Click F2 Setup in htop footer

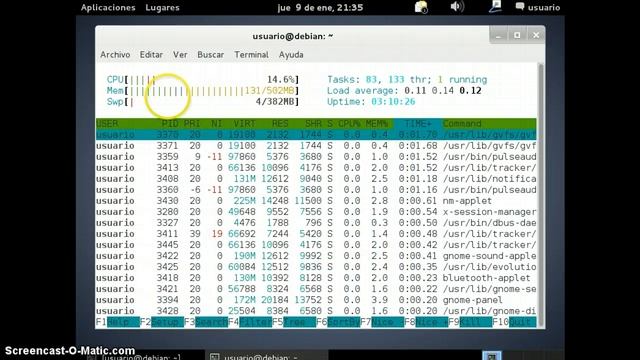(x=162, y=322)
